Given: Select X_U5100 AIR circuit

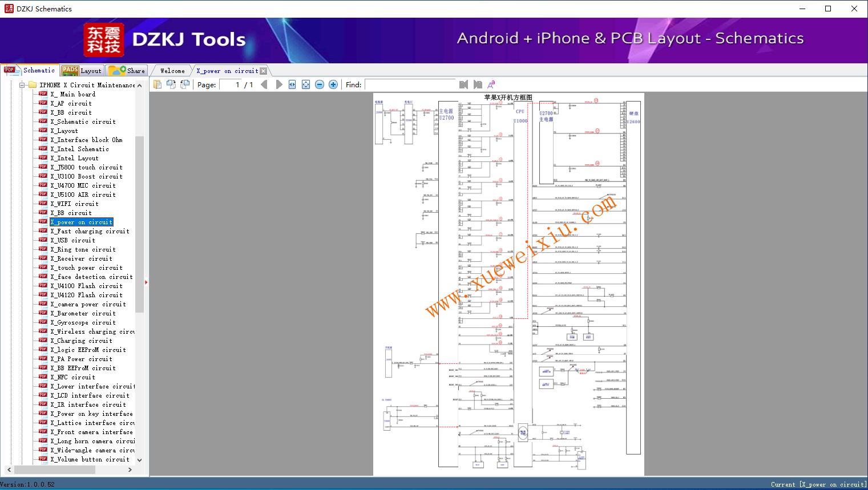Looking at the screenshot, I should tap(83, 195).
